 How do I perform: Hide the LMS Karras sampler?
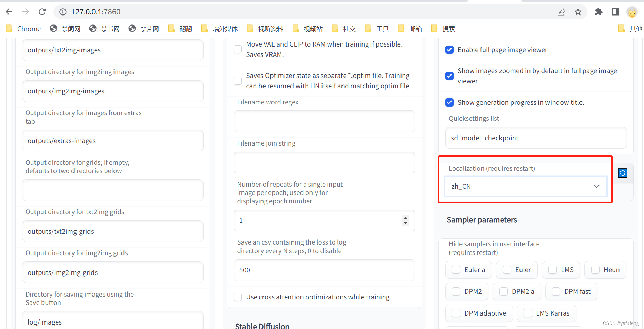pyautogui.click(x=528, y=313)
